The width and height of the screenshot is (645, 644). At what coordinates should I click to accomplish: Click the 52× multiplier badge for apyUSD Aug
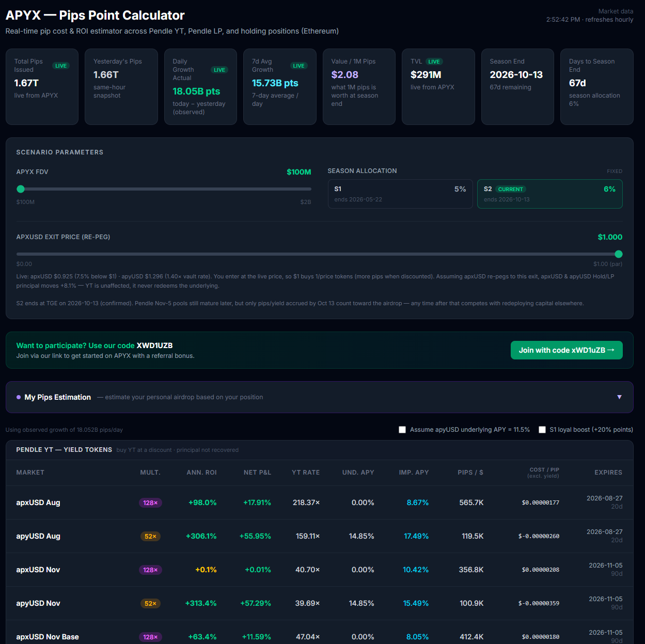[x=150, y=536]
